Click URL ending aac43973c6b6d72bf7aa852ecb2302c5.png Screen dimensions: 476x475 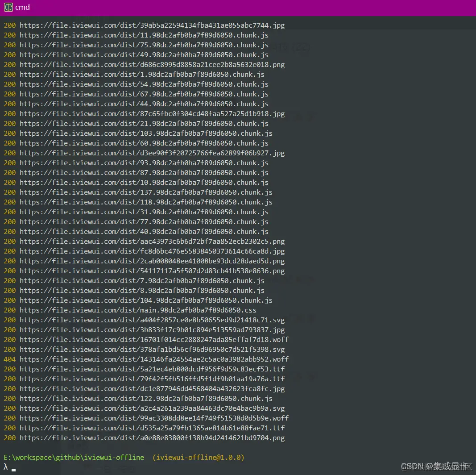[152, 242]
